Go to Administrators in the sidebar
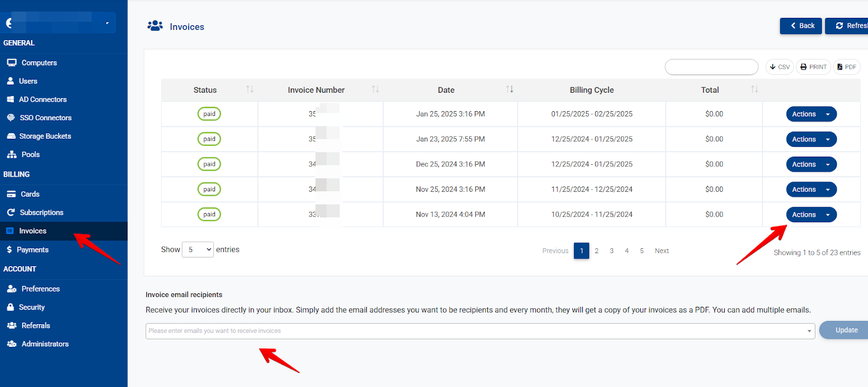The image size is (868, 387). [x=45, y=344]
